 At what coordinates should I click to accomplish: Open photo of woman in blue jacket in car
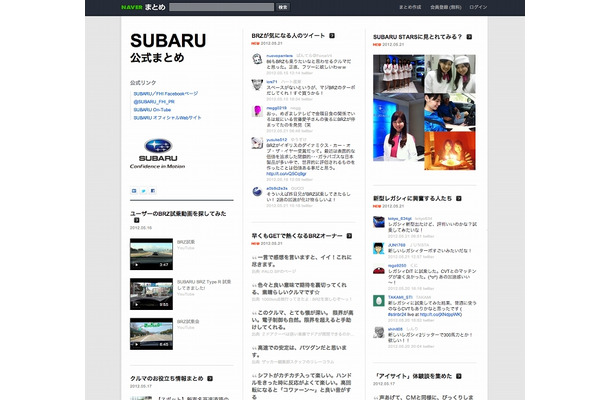(450, 112)
